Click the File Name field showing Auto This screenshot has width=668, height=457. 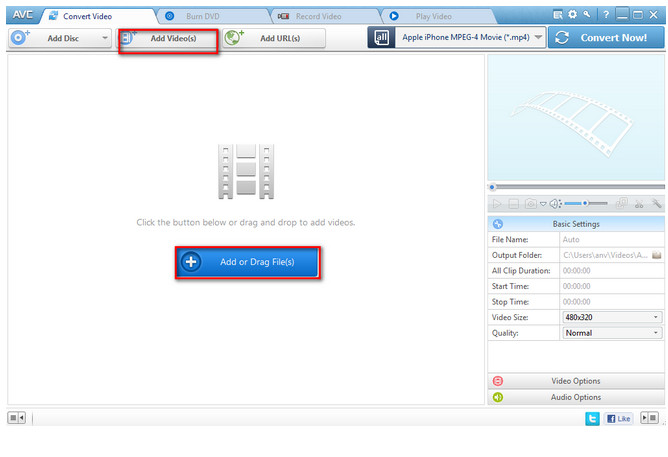pos(611,240)
